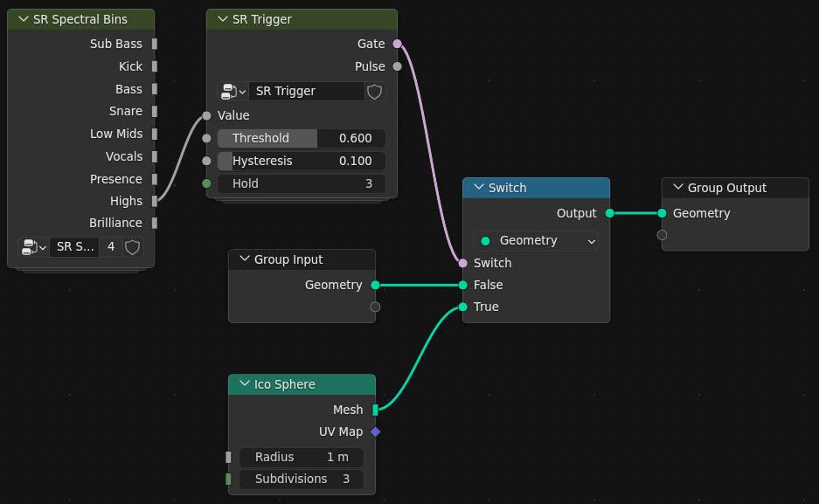Viewport: 819px width, 504px height.
Task: Click Group Output Geometry input socket
Action: pyautogui.click(x=662, y=213)
